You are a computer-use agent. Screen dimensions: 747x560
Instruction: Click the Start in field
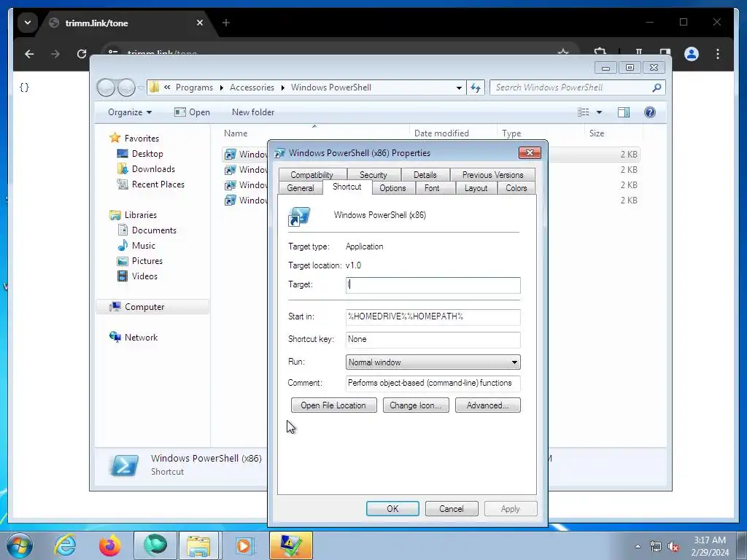(433, 316)
